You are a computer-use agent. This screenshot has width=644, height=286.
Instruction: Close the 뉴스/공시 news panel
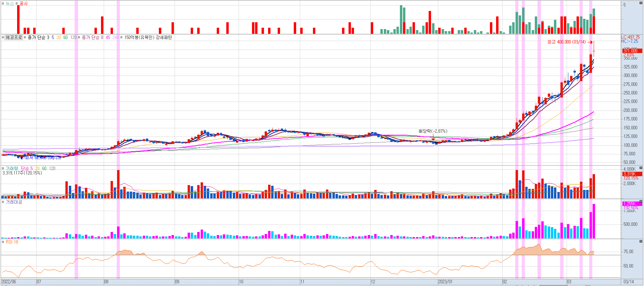[x=641, y=3]
